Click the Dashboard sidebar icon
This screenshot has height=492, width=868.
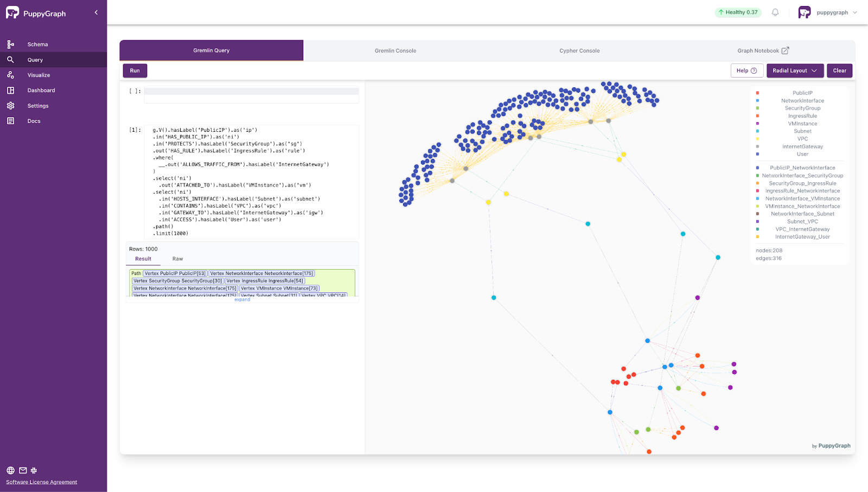coord(10,91)
